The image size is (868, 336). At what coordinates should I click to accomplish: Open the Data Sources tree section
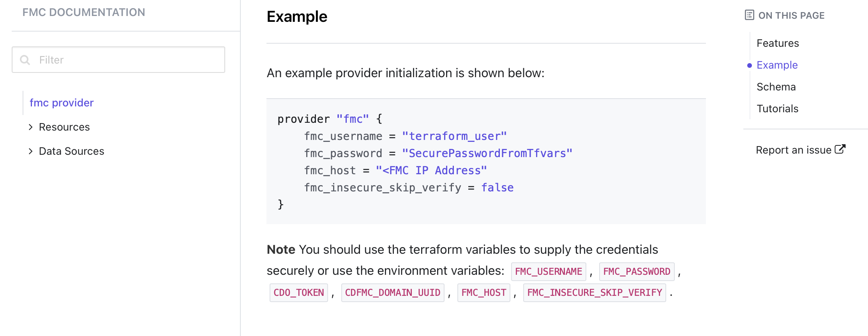(72, 151)
